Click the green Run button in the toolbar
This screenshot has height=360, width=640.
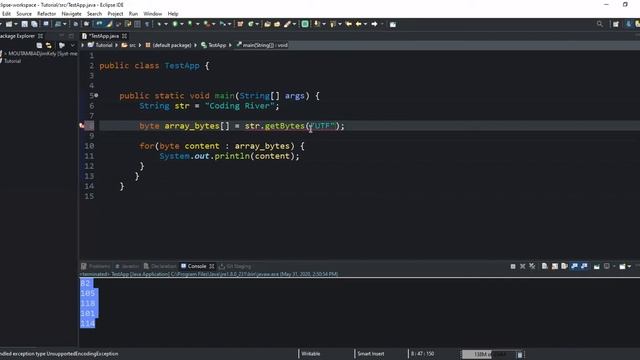tap(176, 24)
